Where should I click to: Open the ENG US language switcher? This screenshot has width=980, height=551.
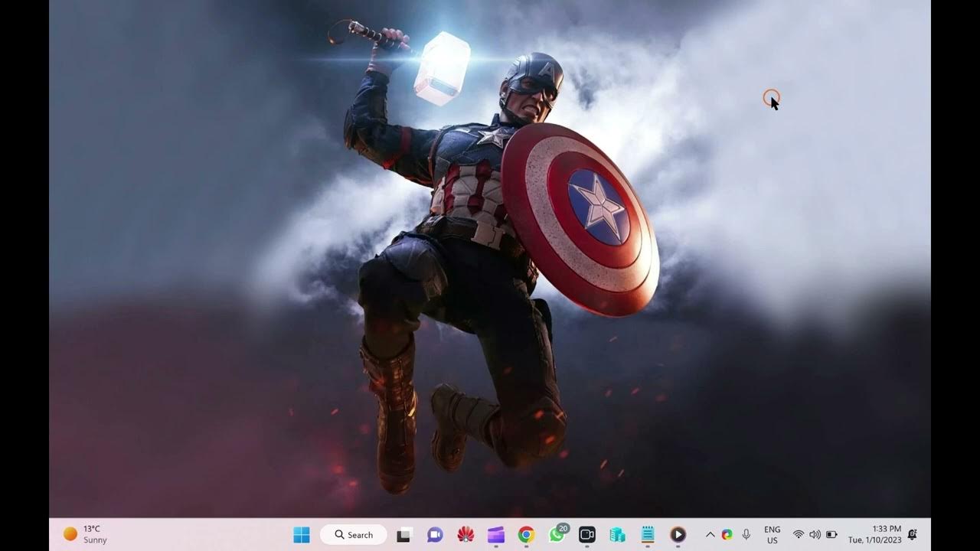click(x=772, y=535)
